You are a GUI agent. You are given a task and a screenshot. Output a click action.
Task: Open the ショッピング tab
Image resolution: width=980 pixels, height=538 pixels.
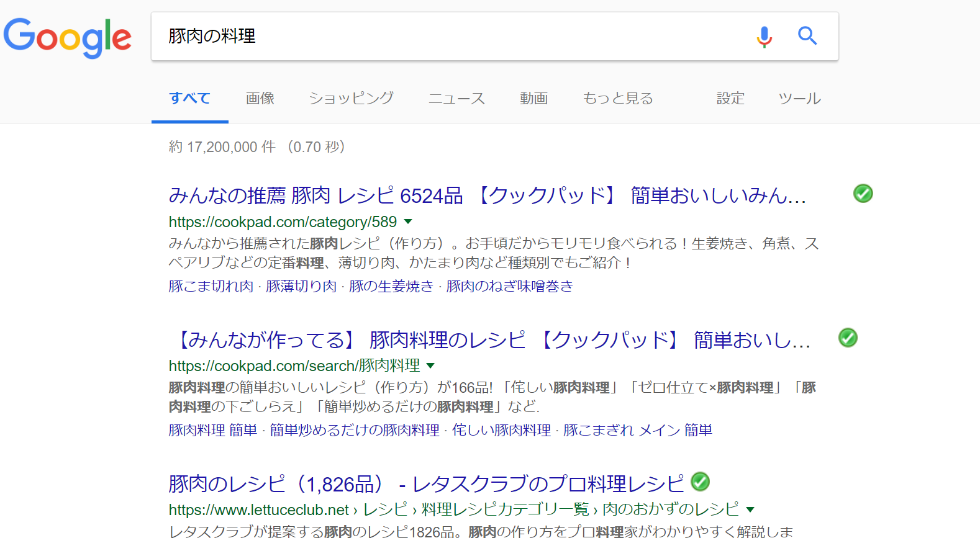352,98
